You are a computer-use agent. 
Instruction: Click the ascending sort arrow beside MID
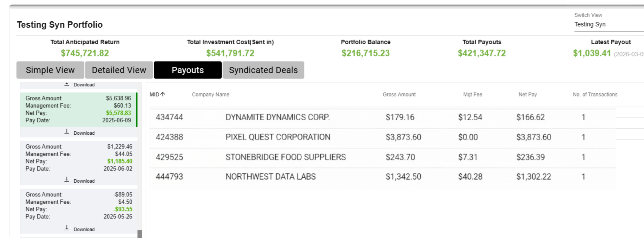(x=163, y=94)
